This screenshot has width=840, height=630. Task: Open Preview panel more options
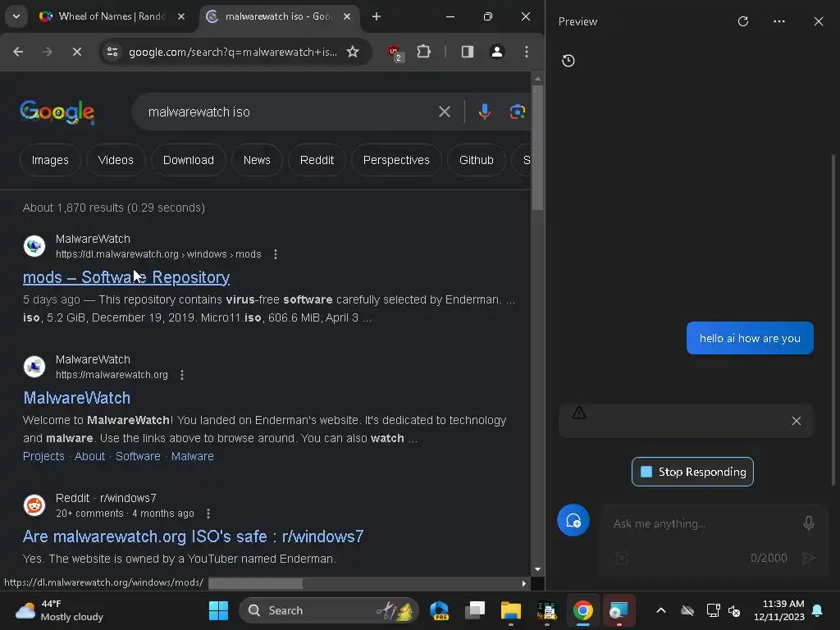point(779,21)
